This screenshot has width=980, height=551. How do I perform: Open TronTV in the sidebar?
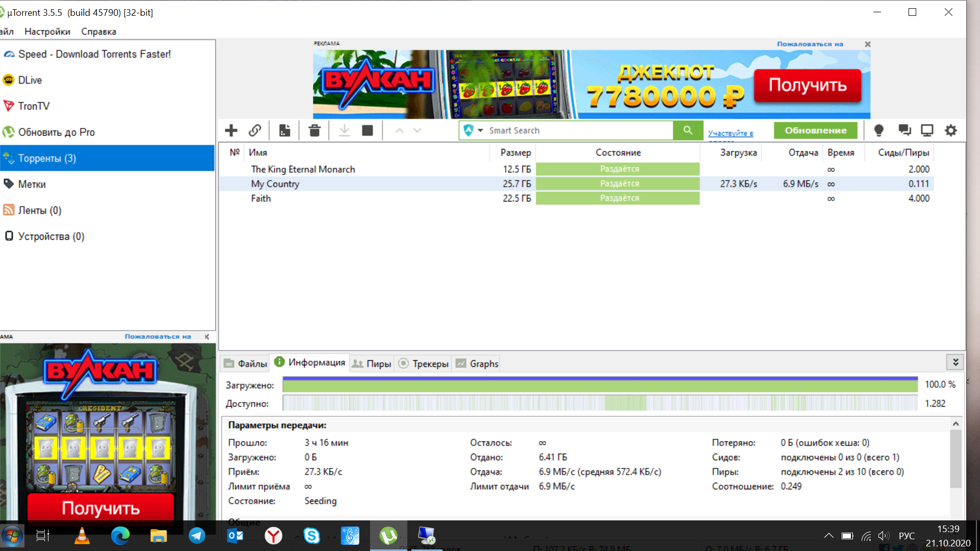tap(107, 106)
